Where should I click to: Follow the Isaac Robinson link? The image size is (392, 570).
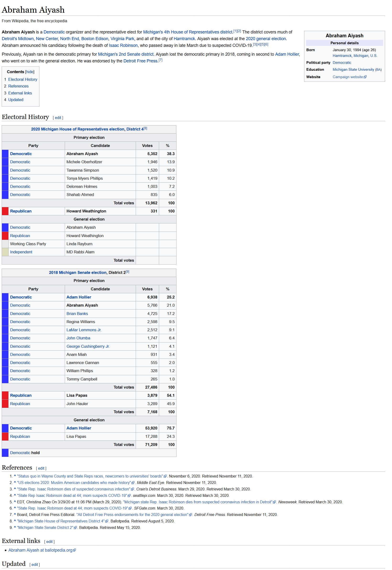[x=124, y=46]
